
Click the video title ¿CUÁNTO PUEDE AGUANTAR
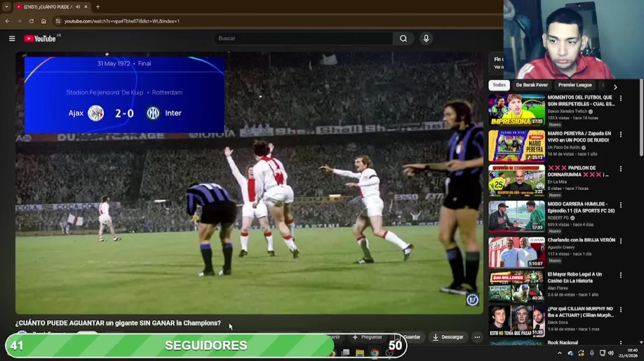click(118, 323)
